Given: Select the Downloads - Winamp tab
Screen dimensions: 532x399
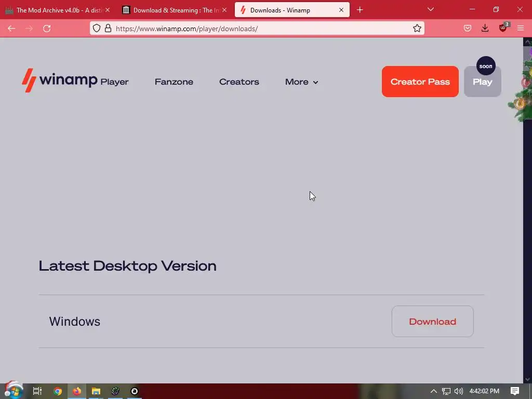Looking at the screenshot, I should click(292, 10).
